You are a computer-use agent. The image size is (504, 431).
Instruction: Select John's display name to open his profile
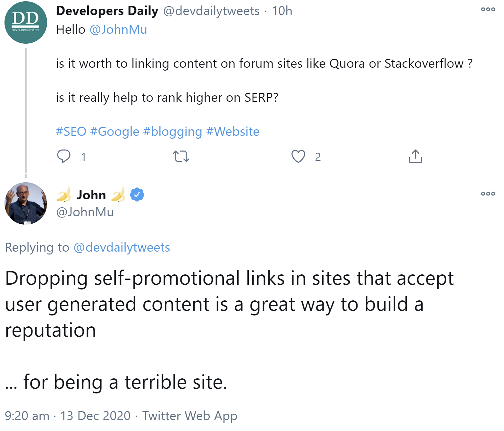coord(91,194)
